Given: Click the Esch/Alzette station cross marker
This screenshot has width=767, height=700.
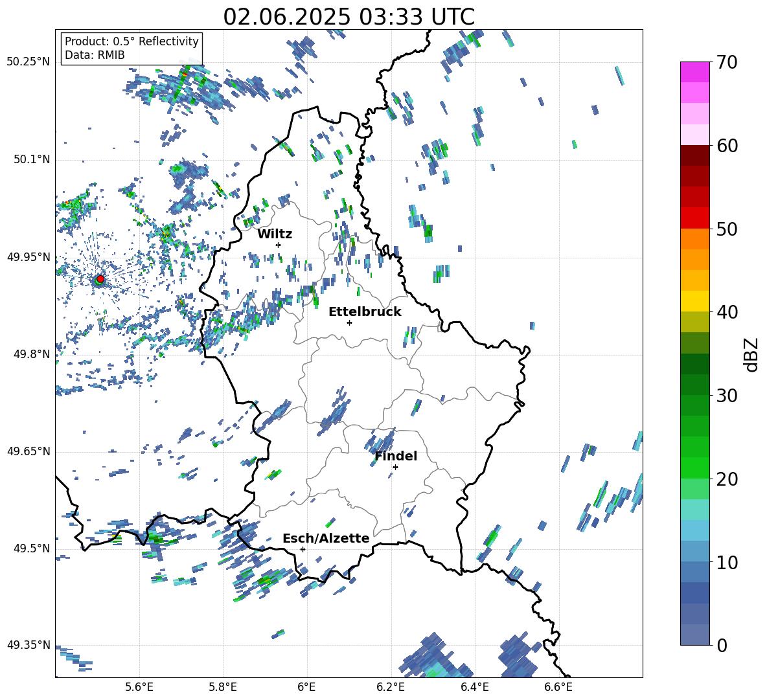Looking at the screenshot, I should click(x=303, y=549).
